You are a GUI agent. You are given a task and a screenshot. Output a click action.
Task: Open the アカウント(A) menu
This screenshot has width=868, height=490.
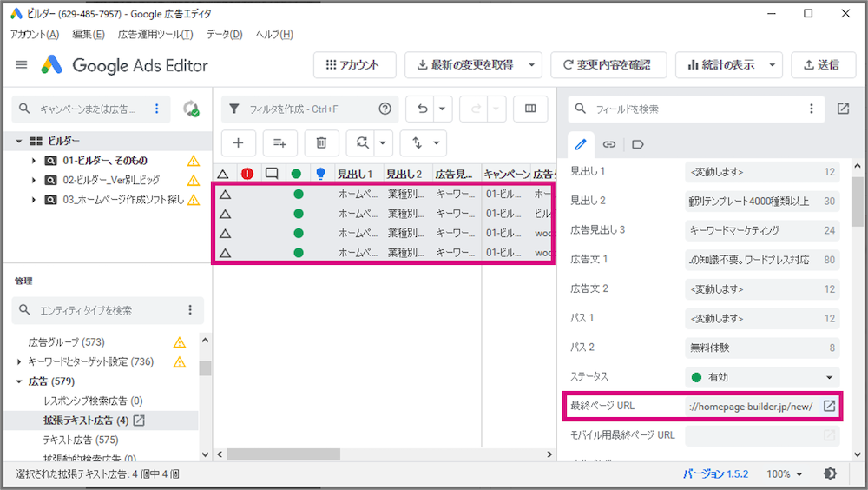point(35,35)
